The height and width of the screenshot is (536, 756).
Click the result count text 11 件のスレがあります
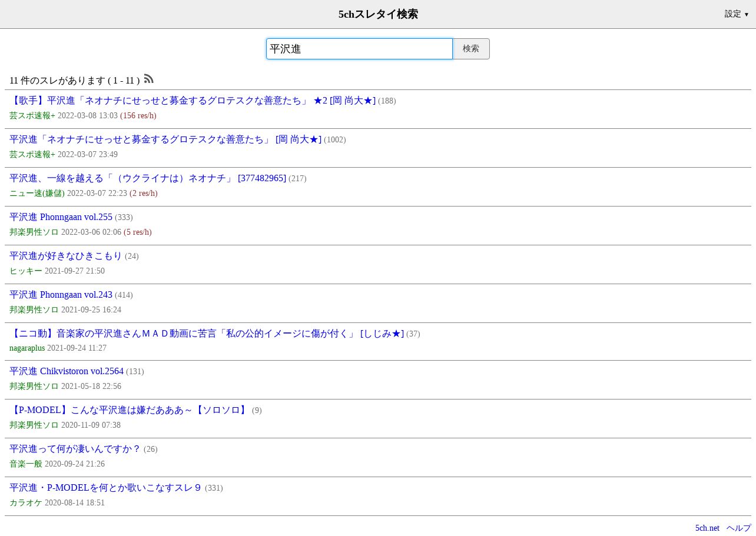pyautogui.click(x=57, y=81)
